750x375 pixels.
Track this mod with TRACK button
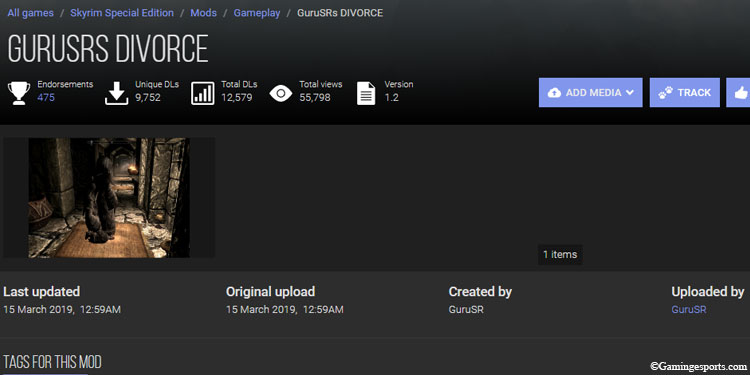click(684, 92)
